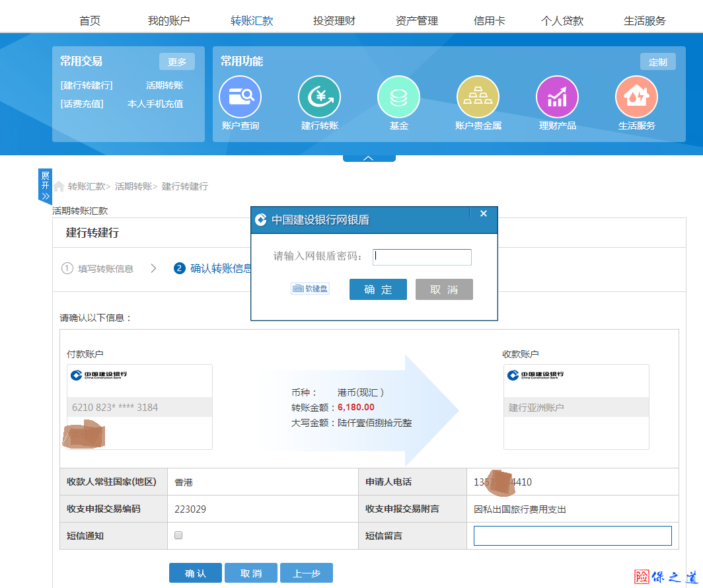The width and height of the screenshot is (703, 588).
Task: Open the 资产管理 menu
Action: [x=417, y=20]
